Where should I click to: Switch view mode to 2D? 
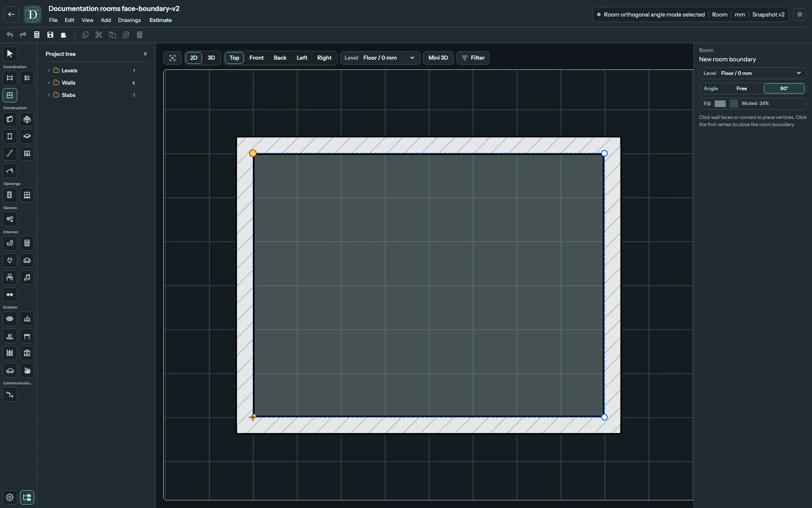pos(194,58)
